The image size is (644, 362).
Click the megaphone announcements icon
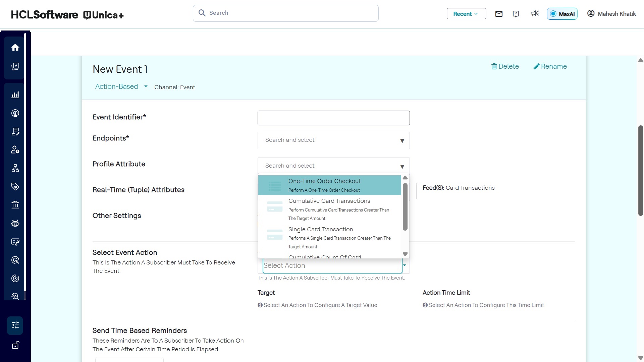tap(535, 13)
